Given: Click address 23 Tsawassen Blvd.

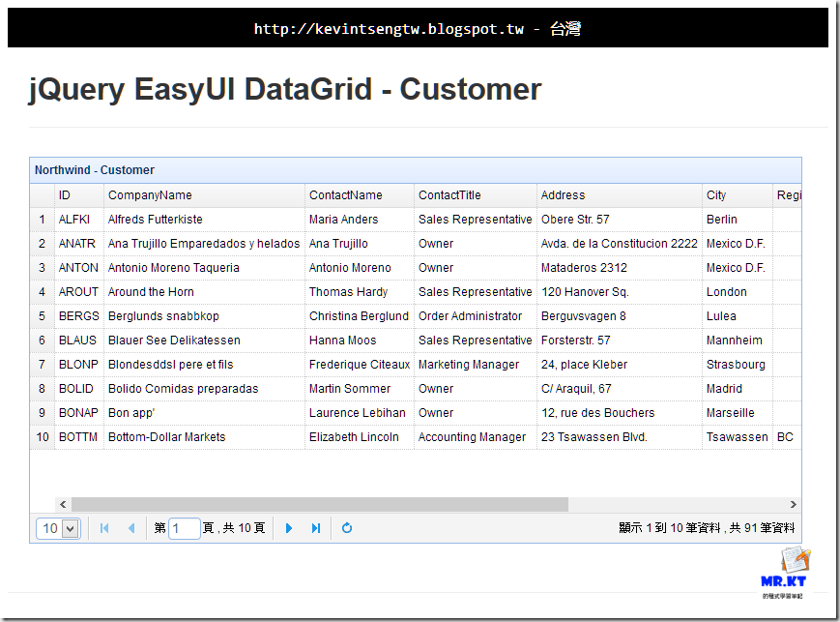Looking at the screenshot, I should pyautogui.click(x=620, y=436).
